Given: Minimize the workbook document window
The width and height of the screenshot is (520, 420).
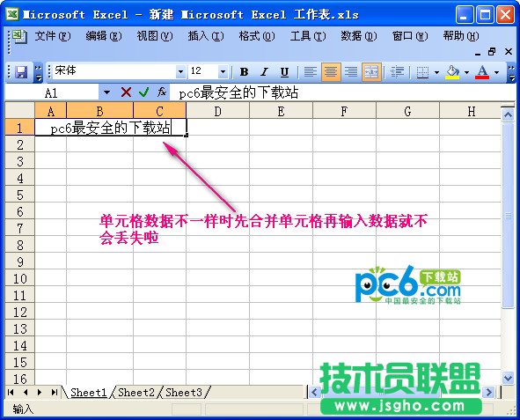Looking at the screenshot, I should 478,53.
